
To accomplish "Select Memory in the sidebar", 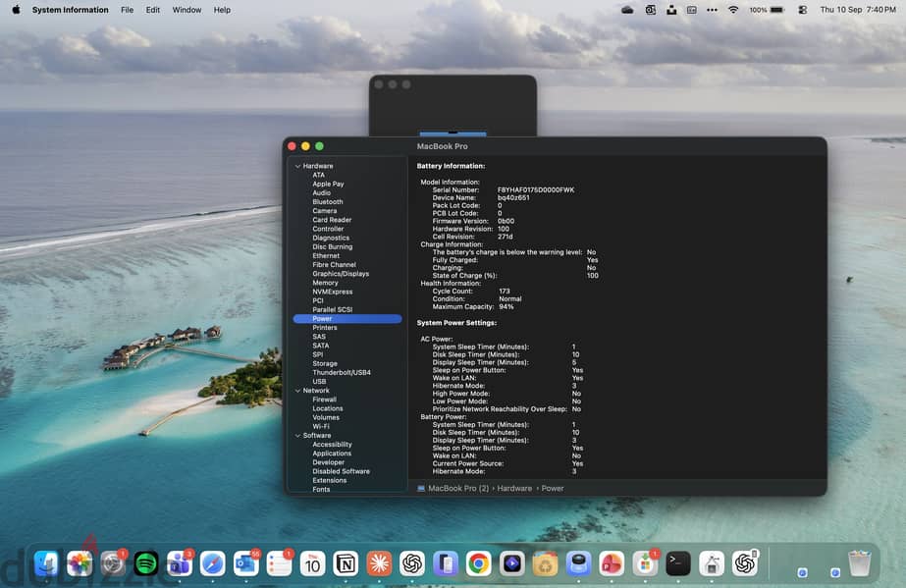I will [325, 283].
